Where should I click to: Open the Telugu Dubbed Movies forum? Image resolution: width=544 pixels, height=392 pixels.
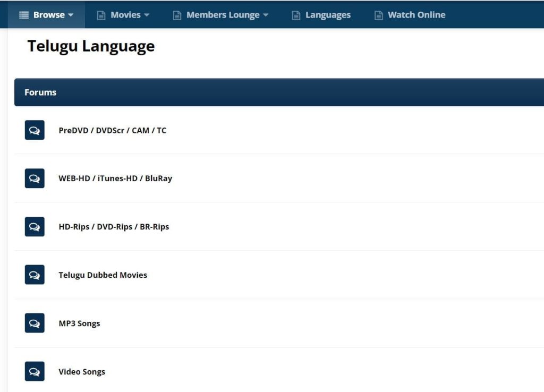[103, 275]
